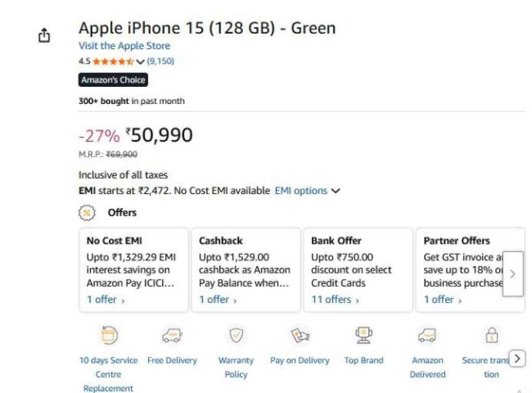This screenshot has height=393, width=532.
Task: Click the Amazon's Choice badge
Action: tap(113, 80)
